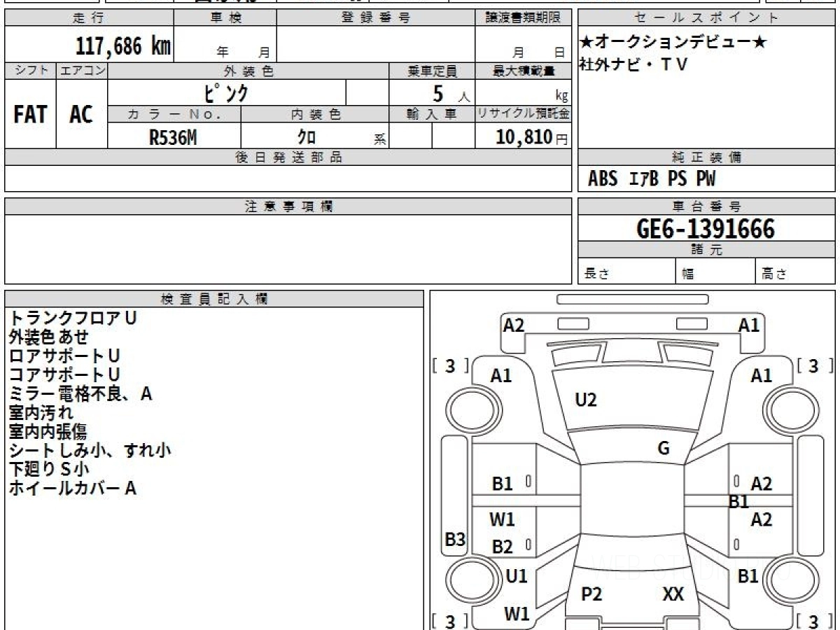Click the G mark on the windshield

(664, 449)
